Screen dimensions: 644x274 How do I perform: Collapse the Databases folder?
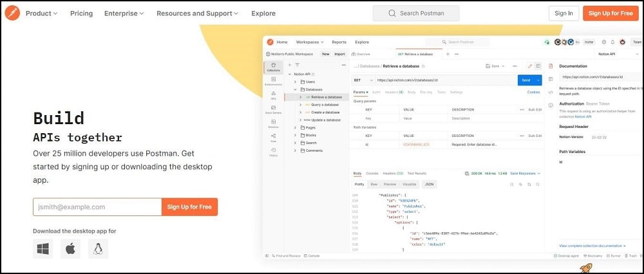coord(295,89)
